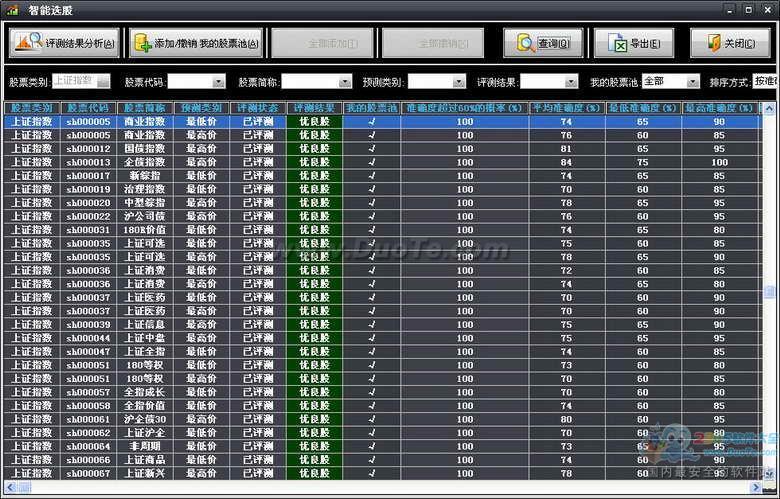This screenshot has height=499, width=780.
Task: Click the grayed 全部撤销 button
Action: 433,43
